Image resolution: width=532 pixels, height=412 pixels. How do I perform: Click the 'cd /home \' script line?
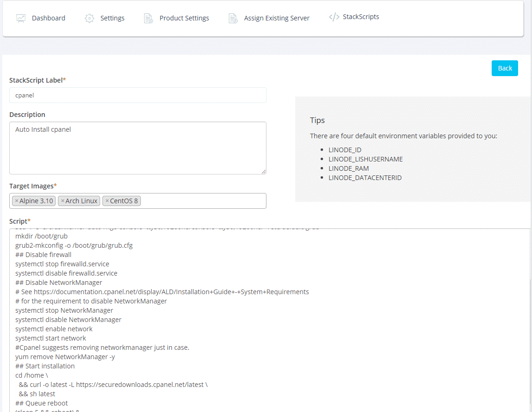[32, 375]
